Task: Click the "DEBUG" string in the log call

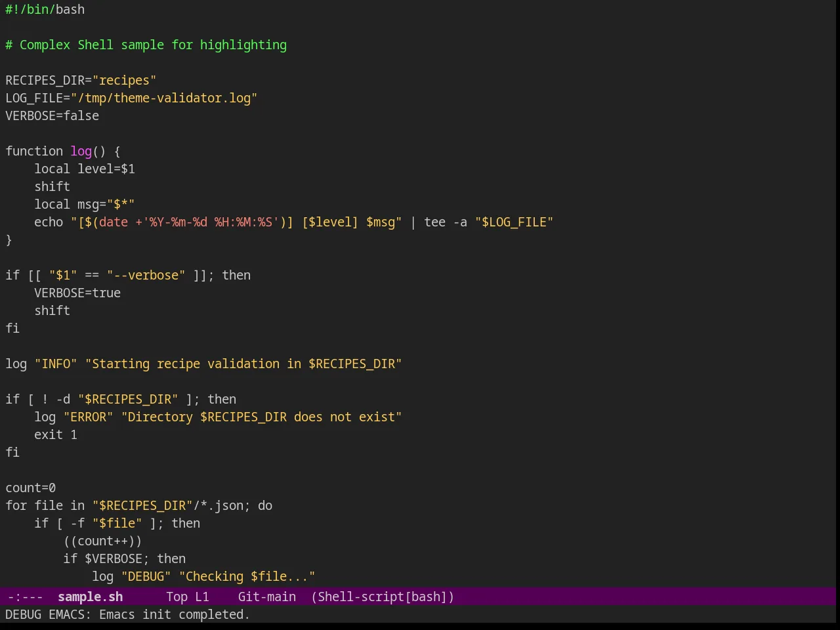Action: point(146,576)
